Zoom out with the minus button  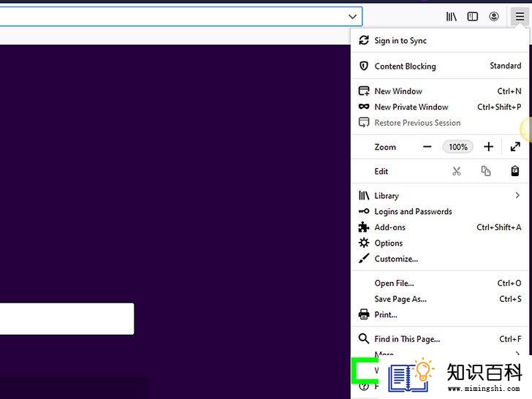coord(427,147)
